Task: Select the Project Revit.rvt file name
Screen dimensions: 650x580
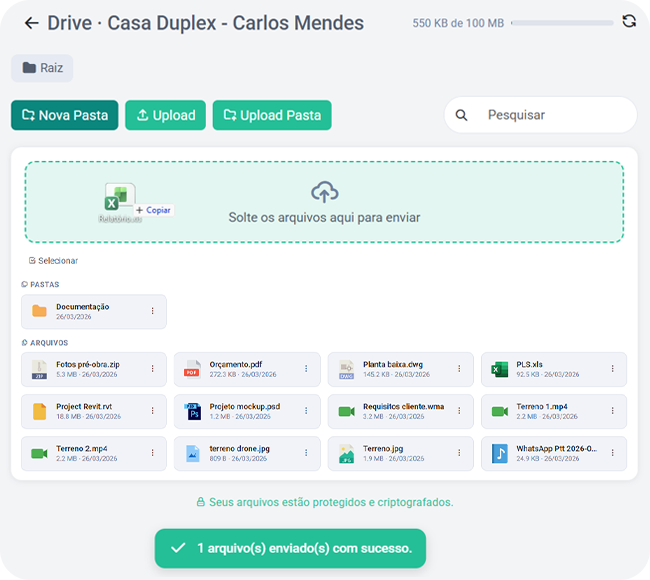Action: click(x=84, y=406)
